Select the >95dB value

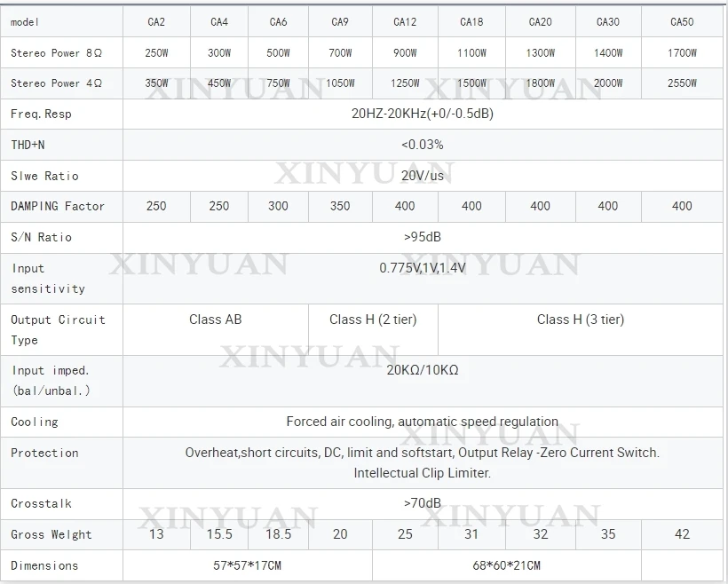[422, 237]
